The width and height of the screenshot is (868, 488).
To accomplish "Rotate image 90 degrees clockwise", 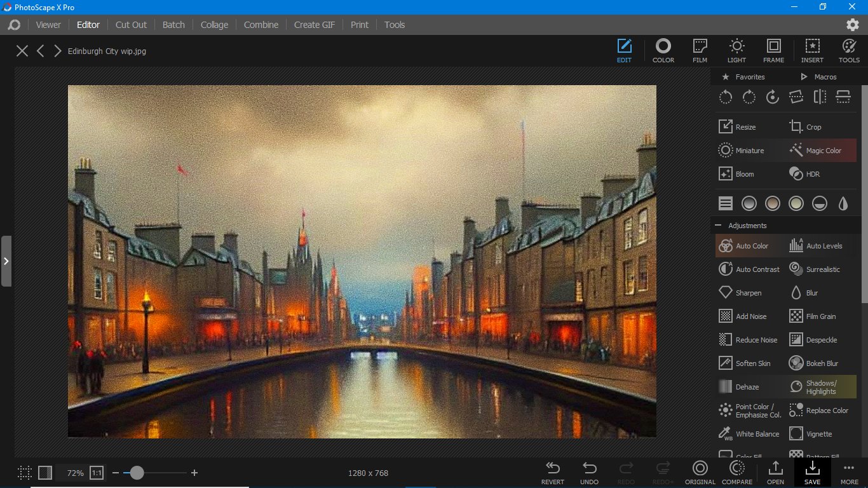I will pos(749,97).
